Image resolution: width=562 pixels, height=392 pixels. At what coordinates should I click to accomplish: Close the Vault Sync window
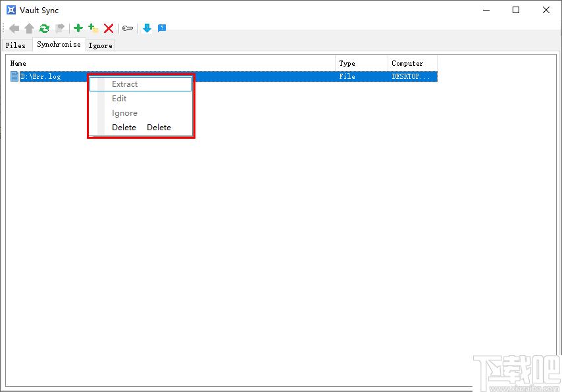[x=546, y=10]
